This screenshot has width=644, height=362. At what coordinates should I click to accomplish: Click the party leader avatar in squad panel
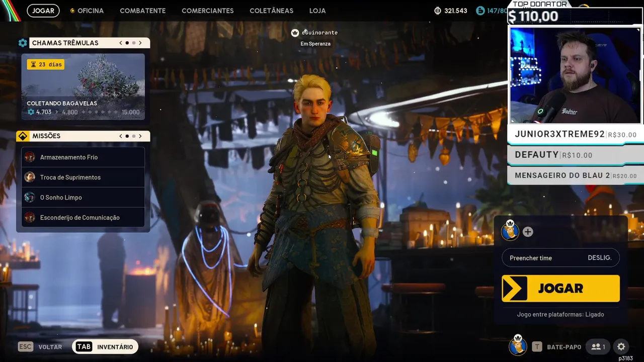click(510, 231)
